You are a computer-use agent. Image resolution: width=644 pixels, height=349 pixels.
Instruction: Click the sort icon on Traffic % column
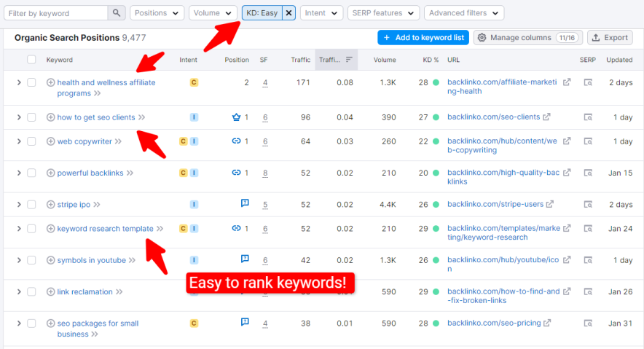349,60
